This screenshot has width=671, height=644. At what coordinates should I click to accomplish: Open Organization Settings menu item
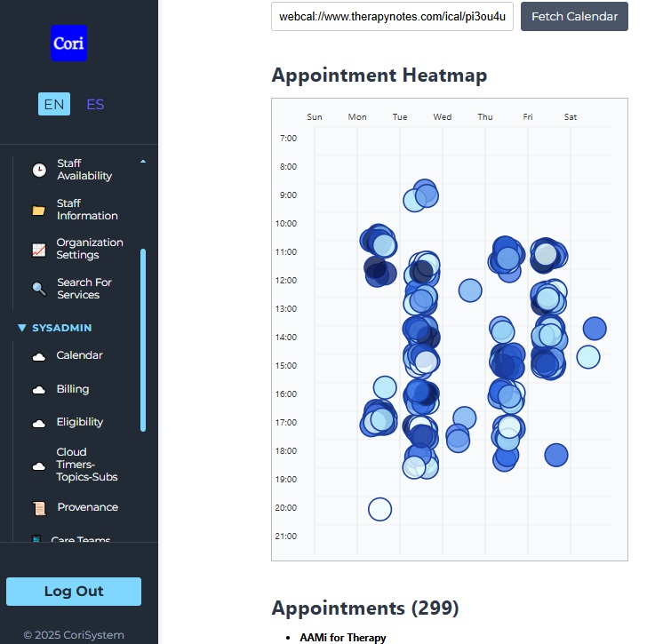coord(90,249)
